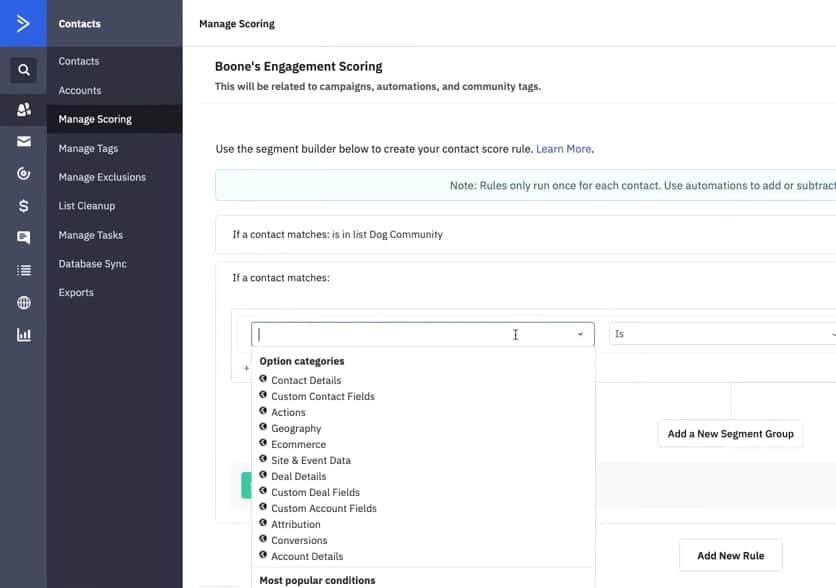Click the arrow icon beside Conversions
This screenshot has width=836, height=588.
point(263,538)
